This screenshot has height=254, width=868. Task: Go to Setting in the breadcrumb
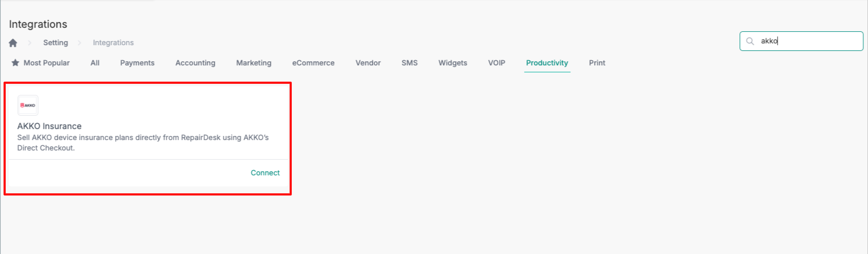(x=56, y=43)
